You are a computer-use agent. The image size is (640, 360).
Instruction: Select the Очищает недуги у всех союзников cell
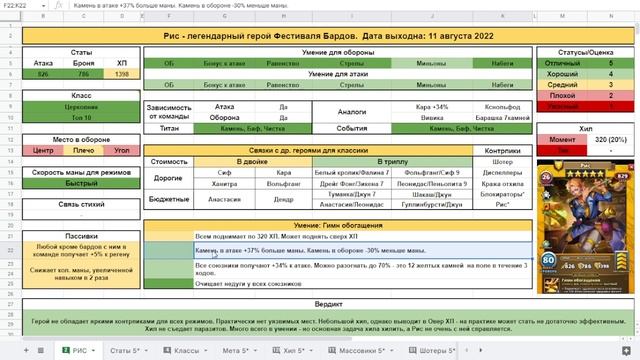pos(363,284)
